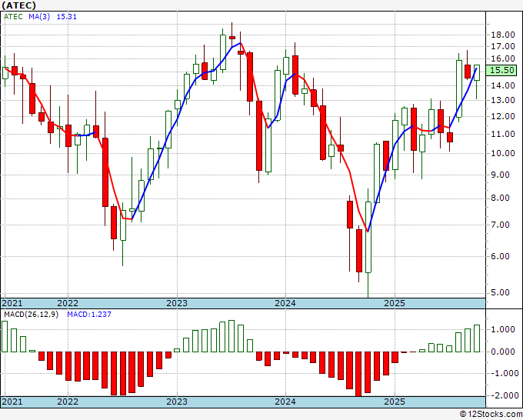Click the 0.000 MACD axis label
The image size is (523, 420).
click(503, 352)
